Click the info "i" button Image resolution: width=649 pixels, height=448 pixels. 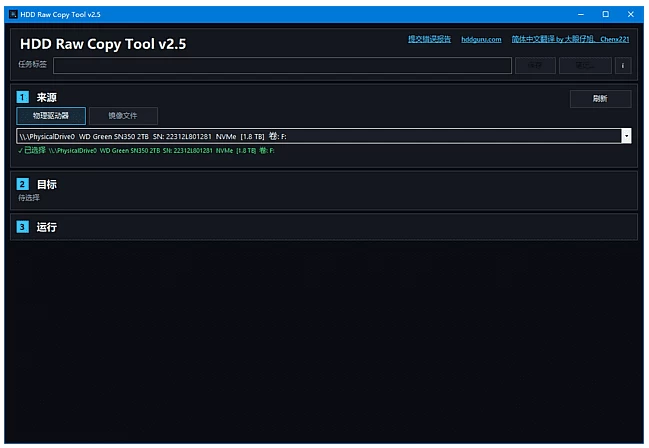coord(623,66)
